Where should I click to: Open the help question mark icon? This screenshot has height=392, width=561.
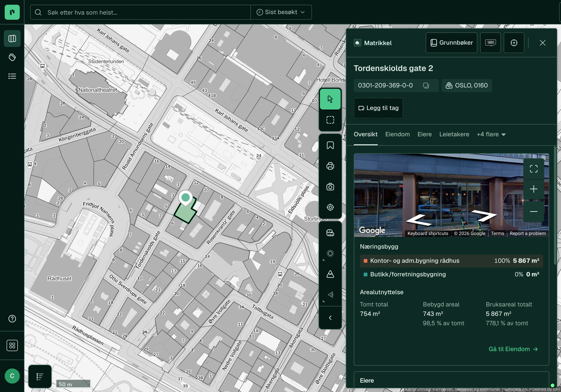pyautogui.click(x=12, y=318)
